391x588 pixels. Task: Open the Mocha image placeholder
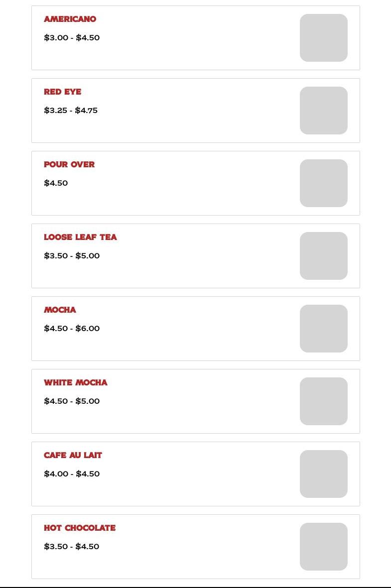pyautogui.click(x=323, y=329)
